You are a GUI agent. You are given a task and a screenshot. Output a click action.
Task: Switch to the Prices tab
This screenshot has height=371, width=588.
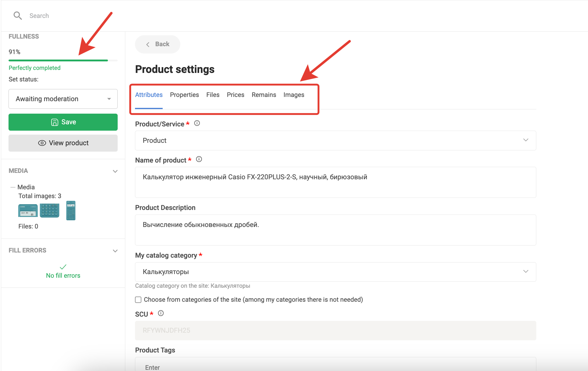coord(235,95)
